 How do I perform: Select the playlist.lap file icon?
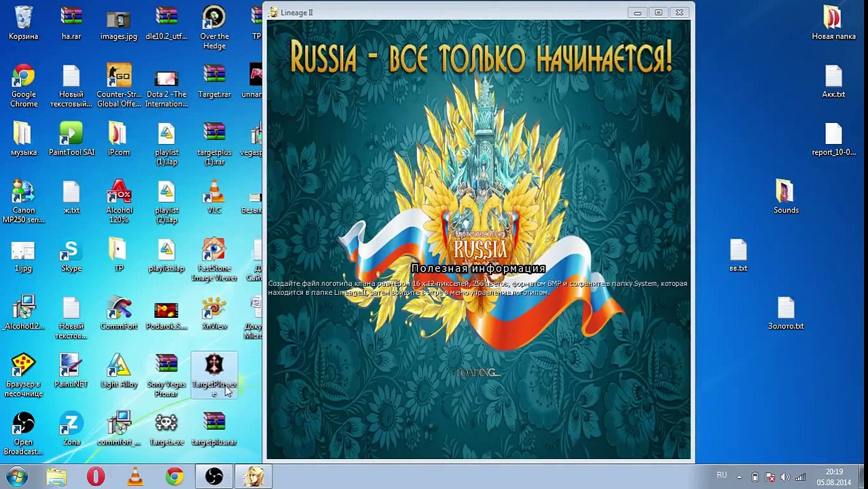(166, 255)
